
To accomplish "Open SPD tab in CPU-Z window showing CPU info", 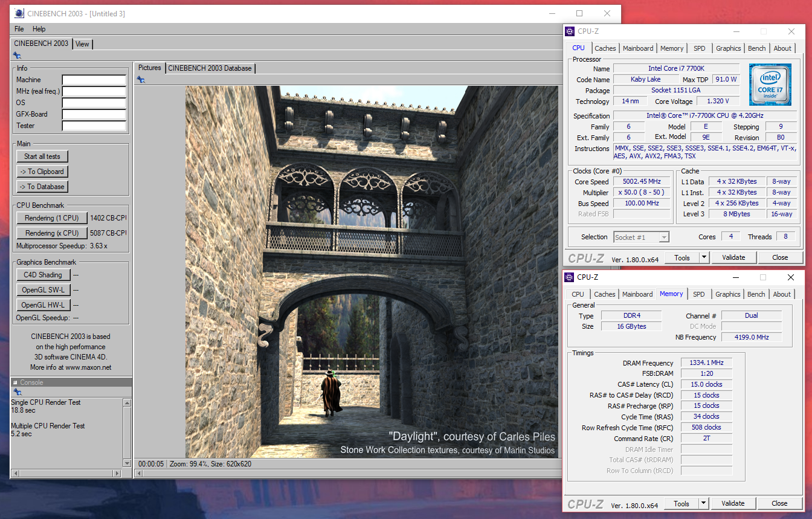I will click(699, 48).
